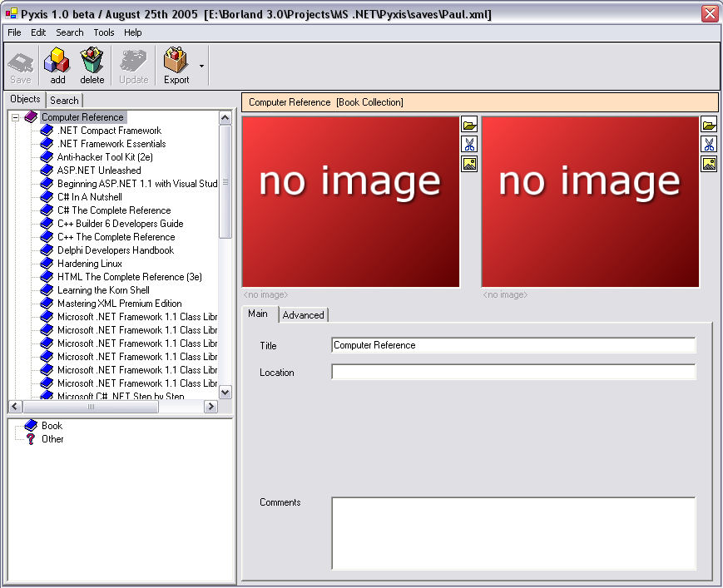
Task: Select C# In A Nutshell
Action: click(90, 197)
